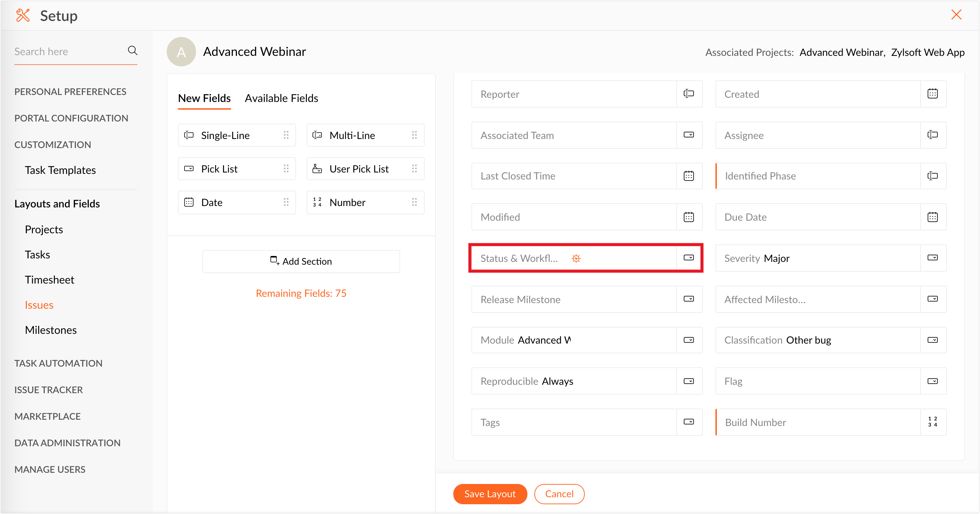This screenshot has width=980, height=514.
Task: Click the gear icon on Status & Workflow
Action: pos(576,258)
